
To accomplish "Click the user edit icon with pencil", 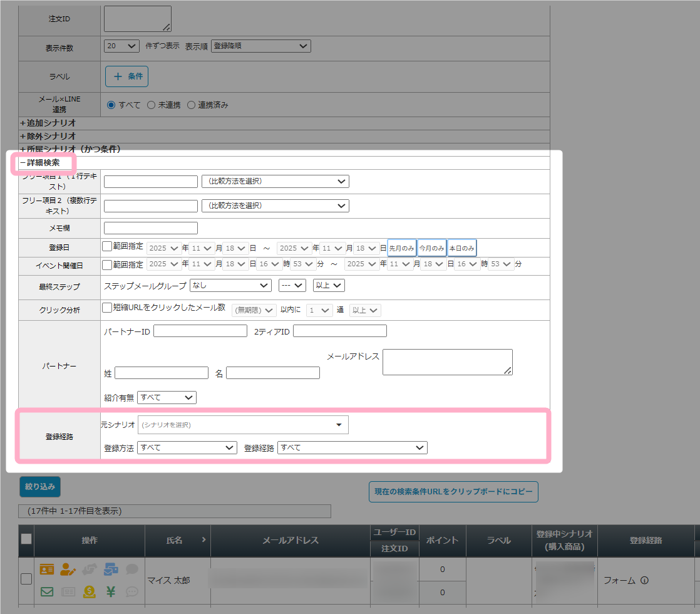I will pos(68,570).
